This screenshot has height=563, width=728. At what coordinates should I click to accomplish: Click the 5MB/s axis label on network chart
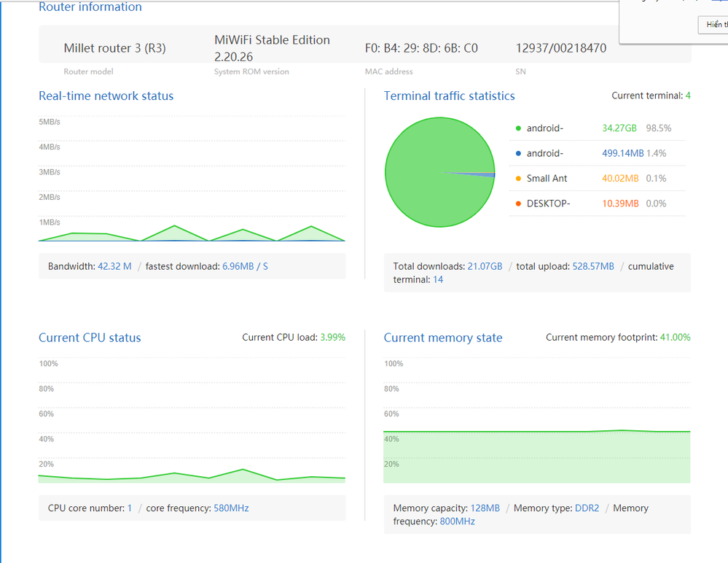point(50,122)
